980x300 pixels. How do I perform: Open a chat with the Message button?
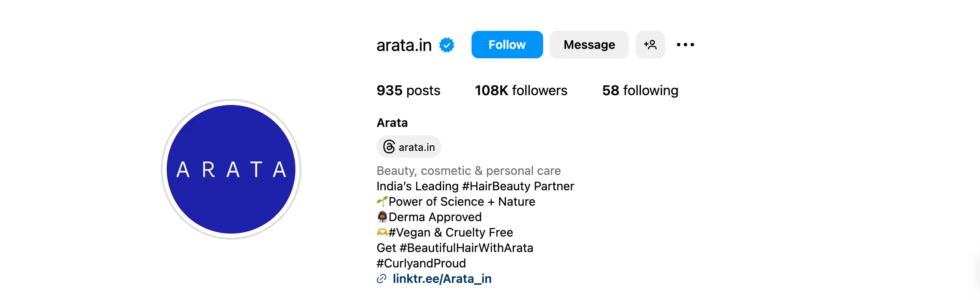589,45
